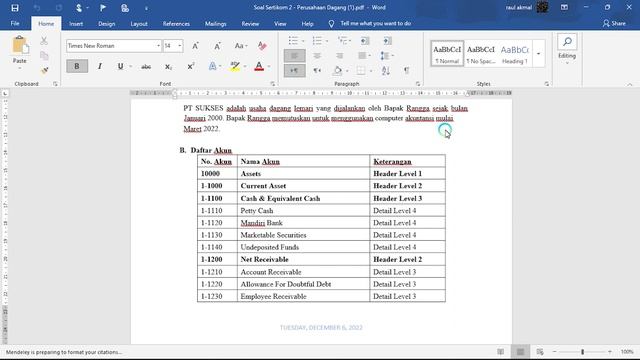Image resolution: width=640 pixels, height=360 pixels.
Task: Sort A to Z icon
Action: [x=386, y=71]
